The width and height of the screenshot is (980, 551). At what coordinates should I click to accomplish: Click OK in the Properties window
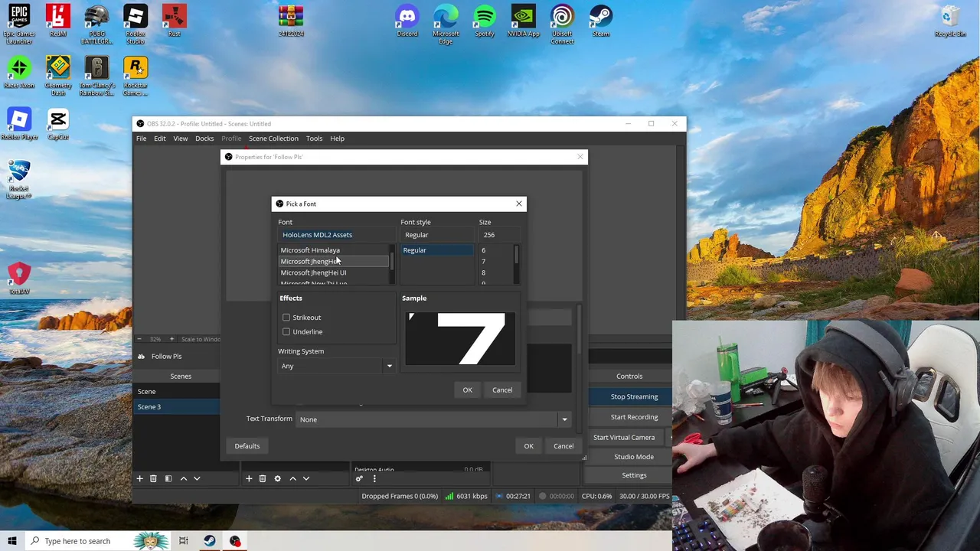[x=528, y=446]
